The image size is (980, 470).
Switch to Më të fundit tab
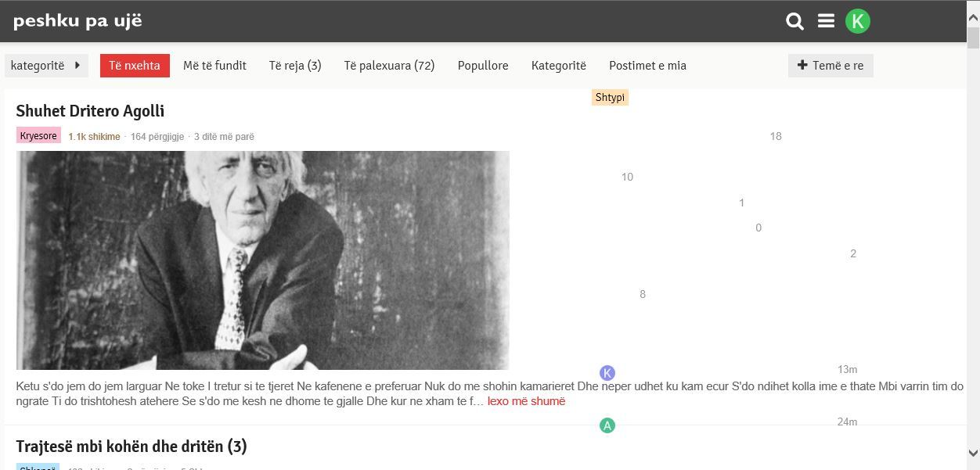click(214, 66)
